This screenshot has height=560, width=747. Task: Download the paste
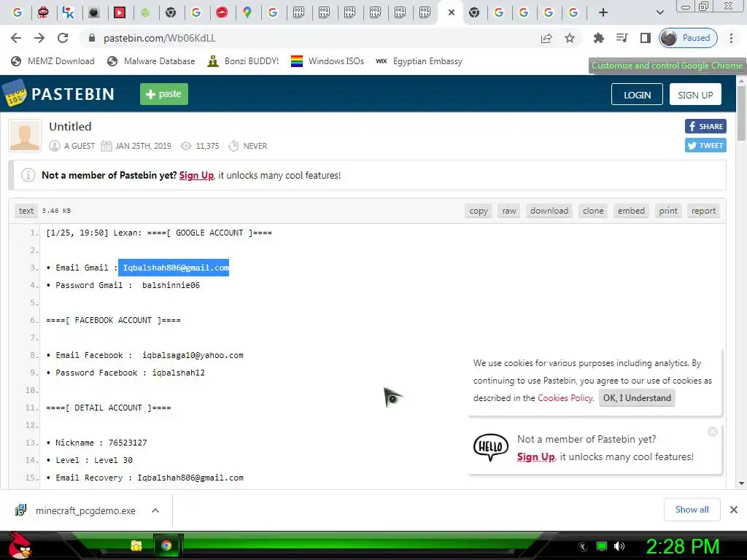coord(549,211)
